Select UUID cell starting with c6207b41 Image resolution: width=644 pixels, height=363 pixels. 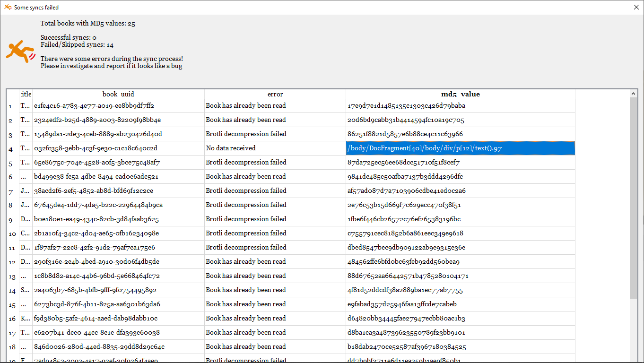pyautogui.click(x=118, y=333)
